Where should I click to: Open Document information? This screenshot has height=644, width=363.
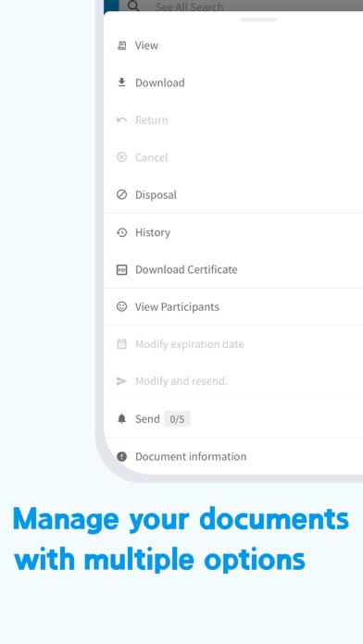coord(233,456)
